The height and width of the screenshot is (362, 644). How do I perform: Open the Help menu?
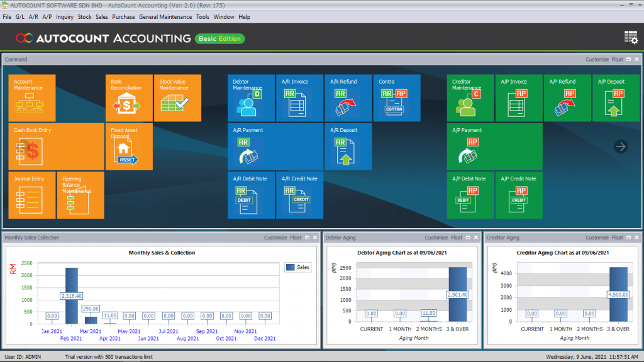(244, 17)
